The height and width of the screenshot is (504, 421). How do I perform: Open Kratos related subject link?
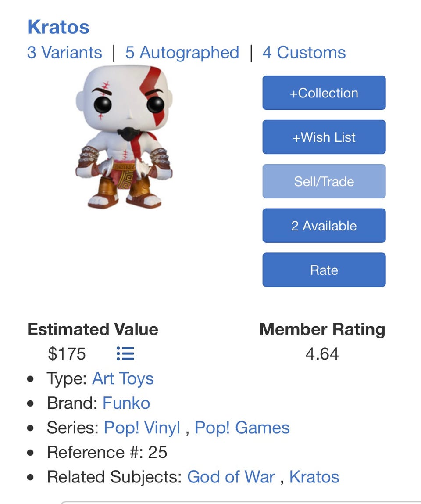[314, 477]
